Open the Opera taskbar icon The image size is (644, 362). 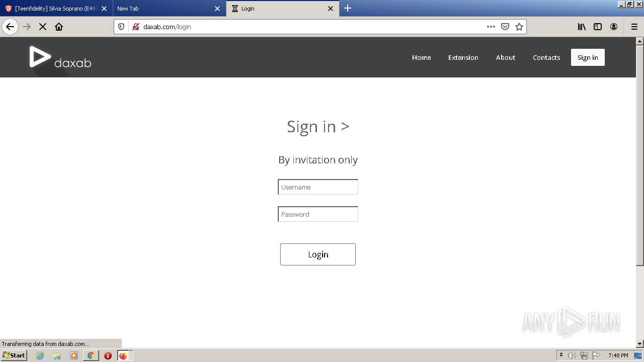point(108,355)
